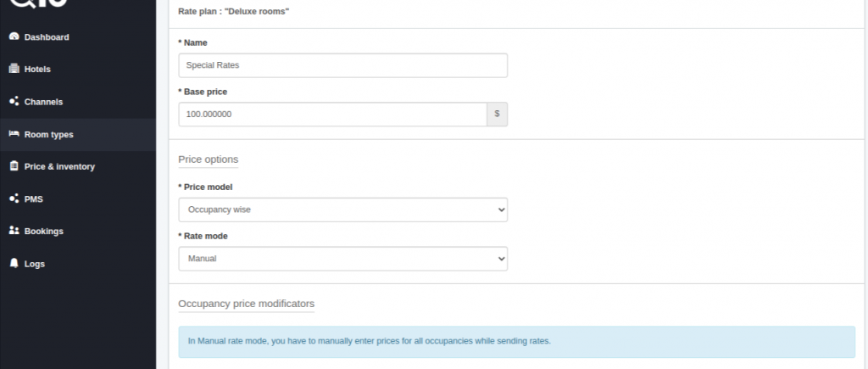This screenshot has width=868, height=369.
Task: Click the Price & inventory clipboard icon
Action: tap(14, 166)
